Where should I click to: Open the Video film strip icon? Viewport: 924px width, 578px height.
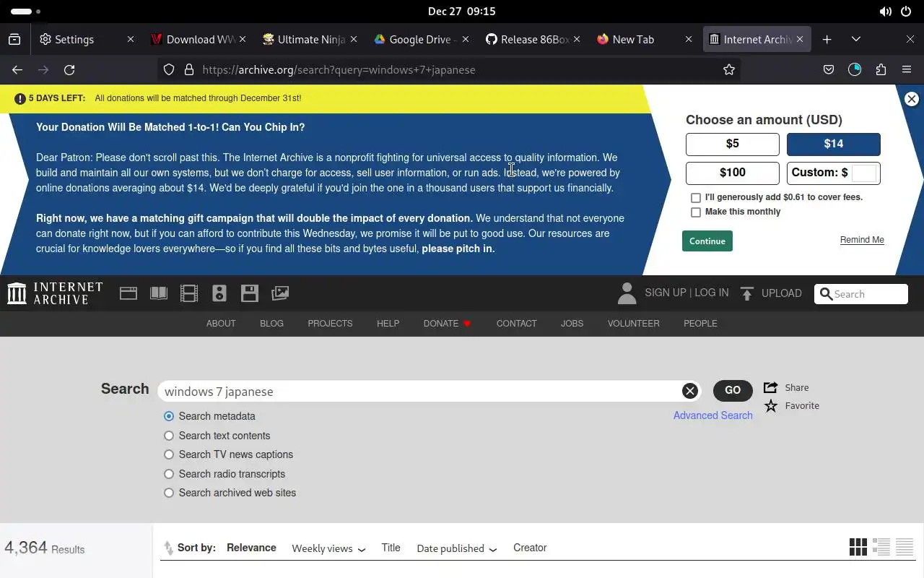189,293
